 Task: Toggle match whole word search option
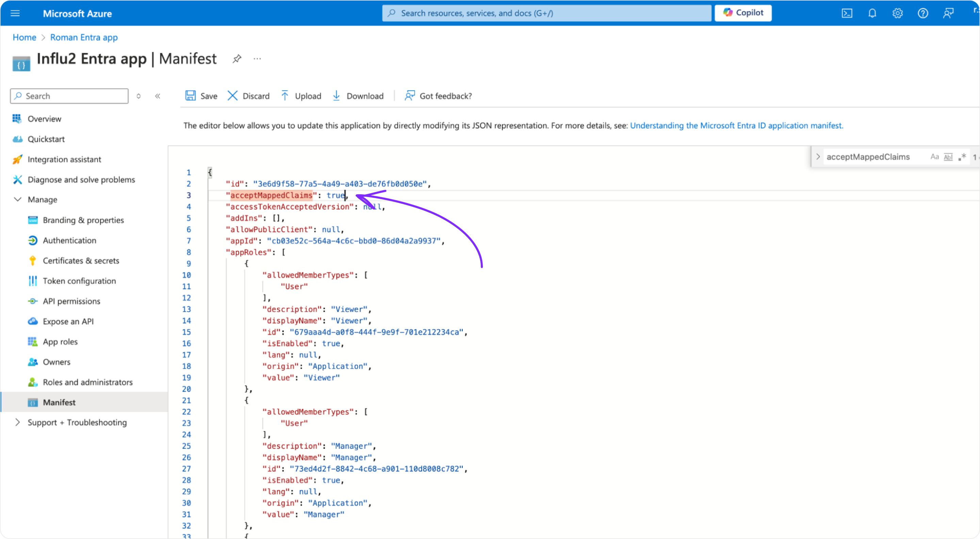948,156
